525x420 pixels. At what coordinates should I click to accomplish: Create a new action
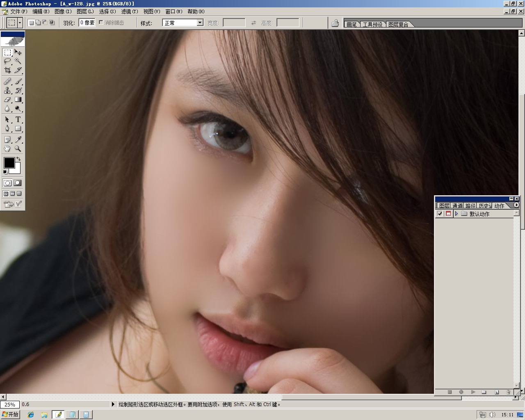pos(496,392)
